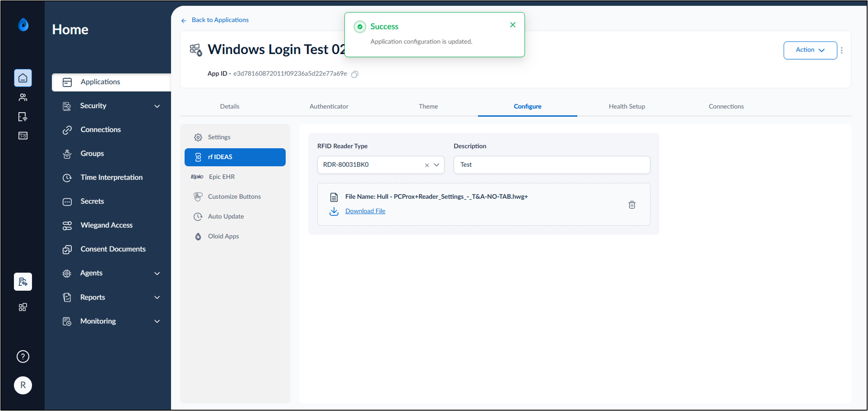Select the rf IDEAS section
This screenshot has height=411, width=868.
click(x=235, y=157)
